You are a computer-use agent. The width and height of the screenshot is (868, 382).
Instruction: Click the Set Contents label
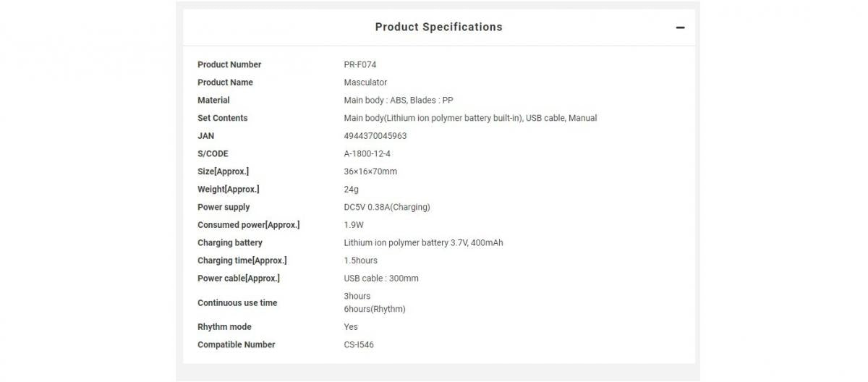(222, 118)
